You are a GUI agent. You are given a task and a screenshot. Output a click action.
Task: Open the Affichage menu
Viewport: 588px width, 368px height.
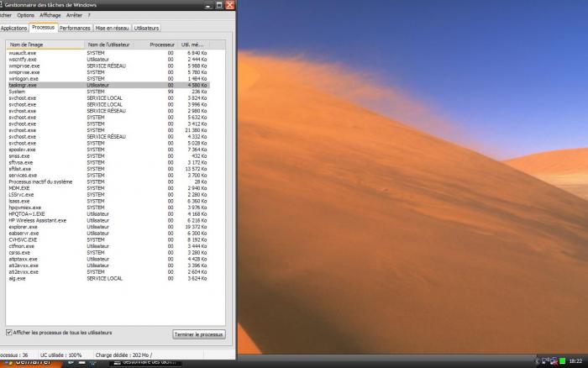click(50, 15)
